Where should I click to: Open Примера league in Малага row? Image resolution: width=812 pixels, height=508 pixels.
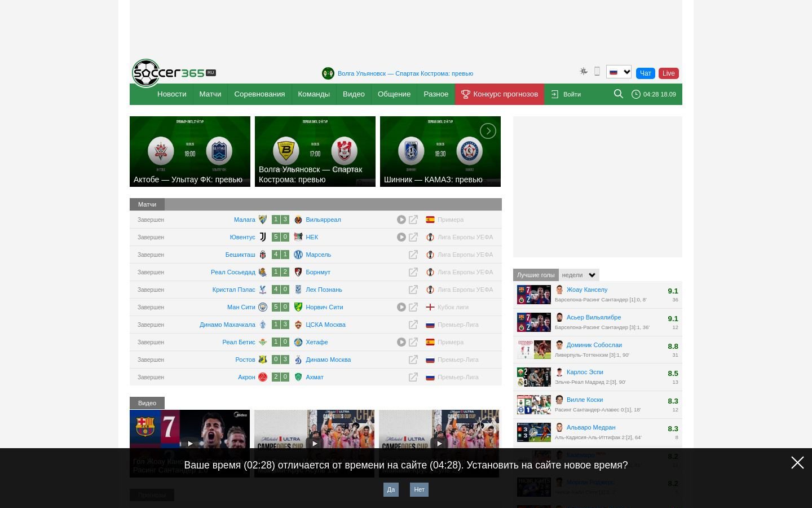[x=451, y=220]
